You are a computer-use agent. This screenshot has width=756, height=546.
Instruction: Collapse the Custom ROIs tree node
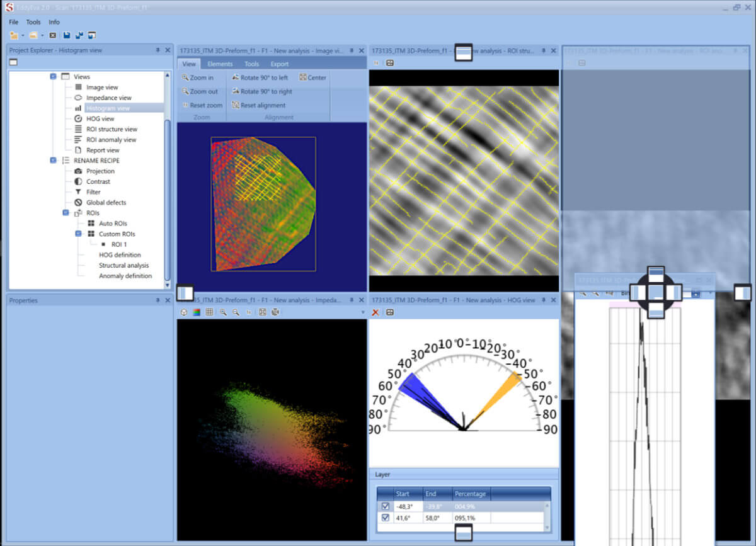pyautogui.click(x=79, y=234)
